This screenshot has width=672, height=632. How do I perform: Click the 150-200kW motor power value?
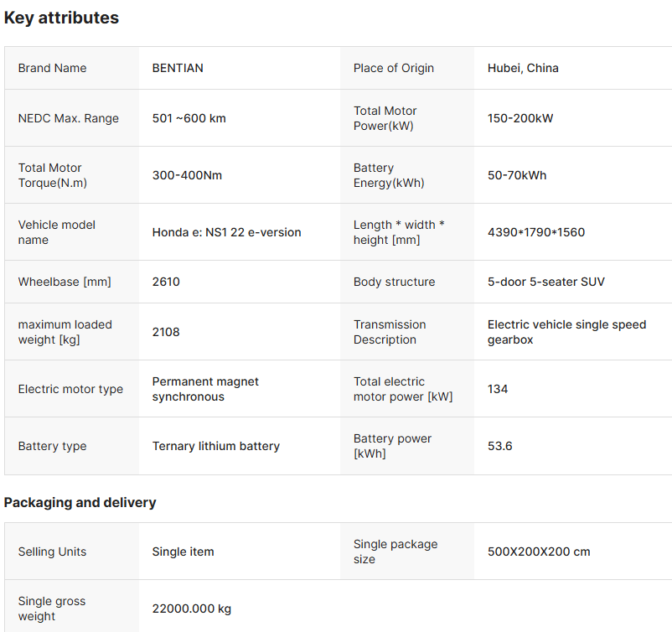point(520,118)
